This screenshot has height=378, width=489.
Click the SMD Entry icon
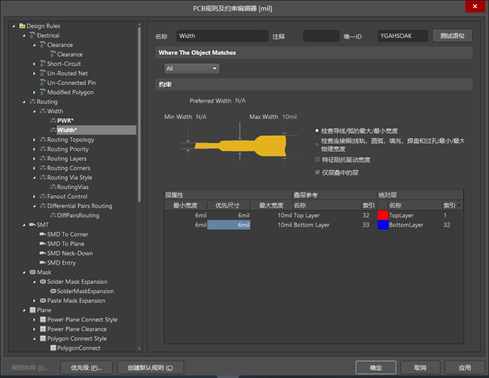pos(43,263)
